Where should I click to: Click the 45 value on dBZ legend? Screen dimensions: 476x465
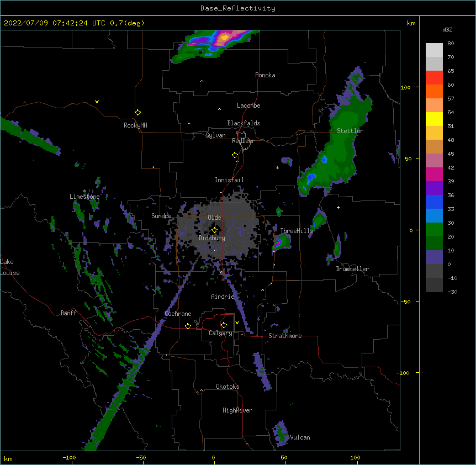pos(451,154)
